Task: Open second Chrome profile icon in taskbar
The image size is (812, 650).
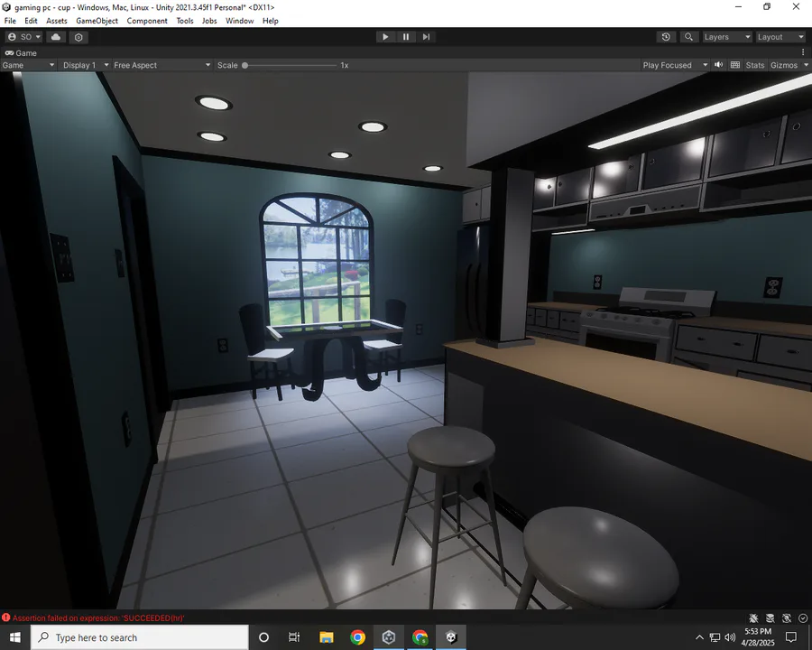Action: pos(420,637)
